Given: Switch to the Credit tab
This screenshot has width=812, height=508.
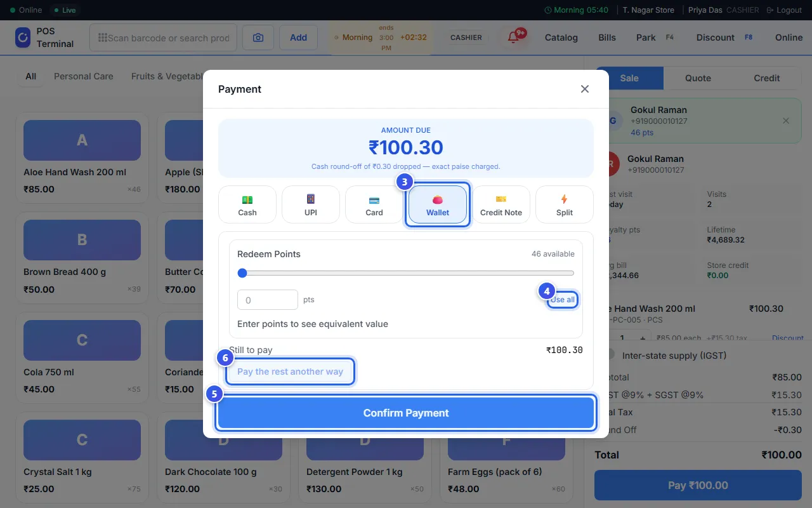Looking at the screenshot, I should click(x=767, y=78).
